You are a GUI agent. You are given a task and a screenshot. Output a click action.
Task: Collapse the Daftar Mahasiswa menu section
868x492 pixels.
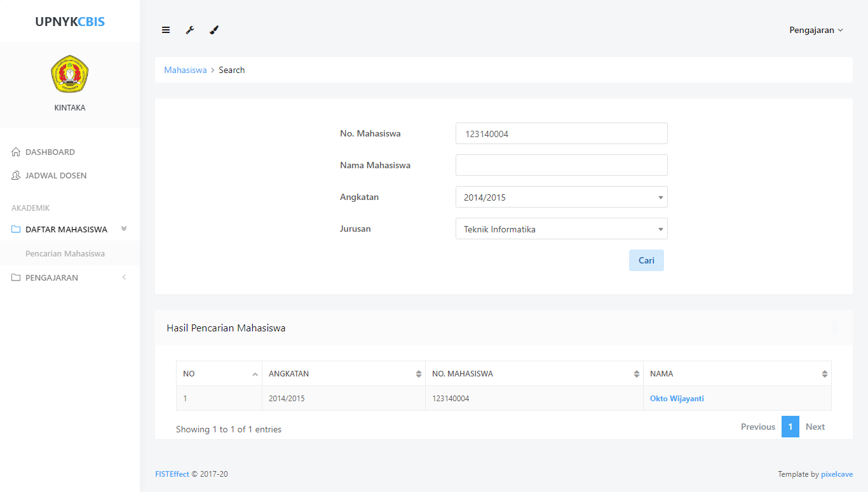(x=67, y=229)
